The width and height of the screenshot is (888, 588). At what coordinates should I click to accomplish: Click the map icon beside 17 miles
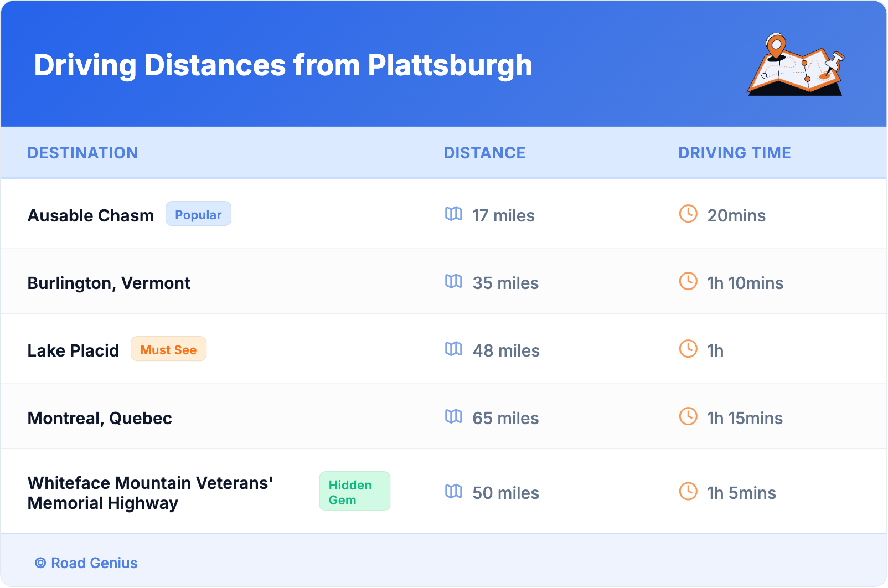[453, 214]
